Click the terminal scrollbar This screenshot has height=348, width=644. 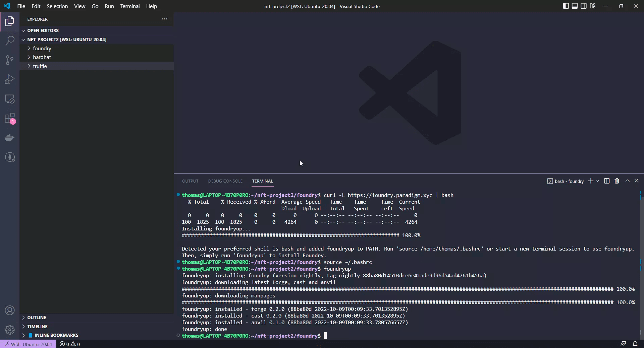pos(641,265)
